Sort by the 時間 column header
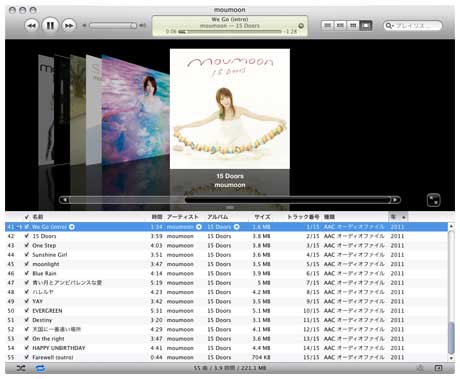Viewport: 460px width, 379px height. pyautogui.click(x=157, y=217)
